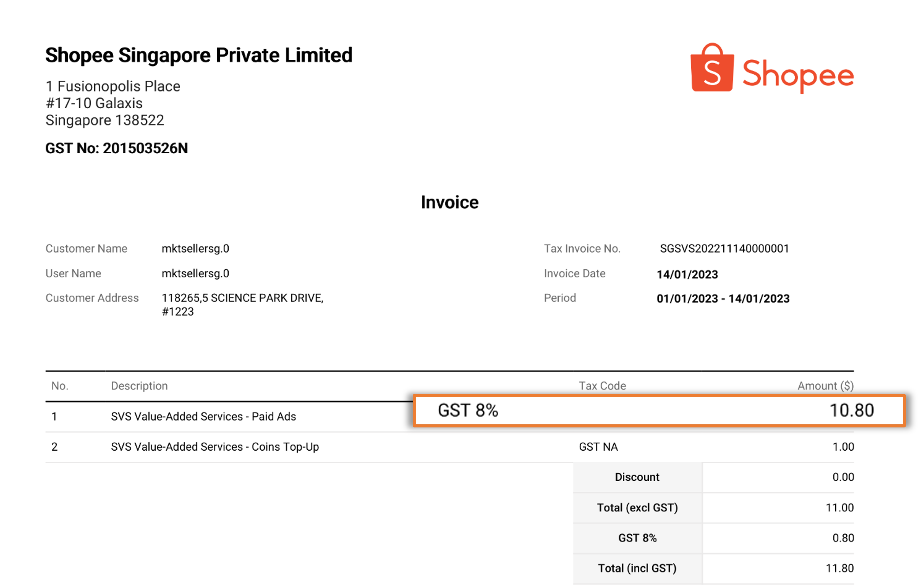The width and height of the screenshot is (918, 588).
Task: Select the customer address 118265,5 SCIENCE PARK DRIVE
Action: [242, 298]
